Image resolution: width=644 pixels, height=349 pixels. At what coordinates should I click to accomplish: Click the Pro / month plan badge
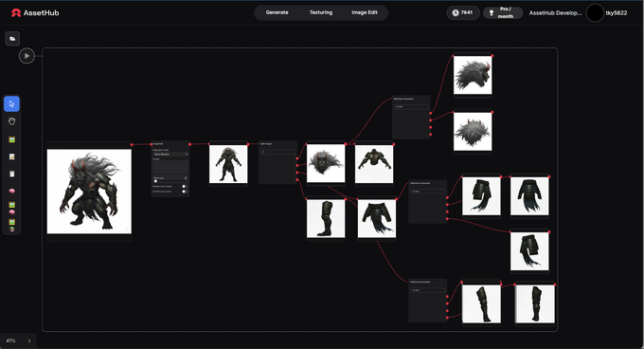(x=503, y=12)
